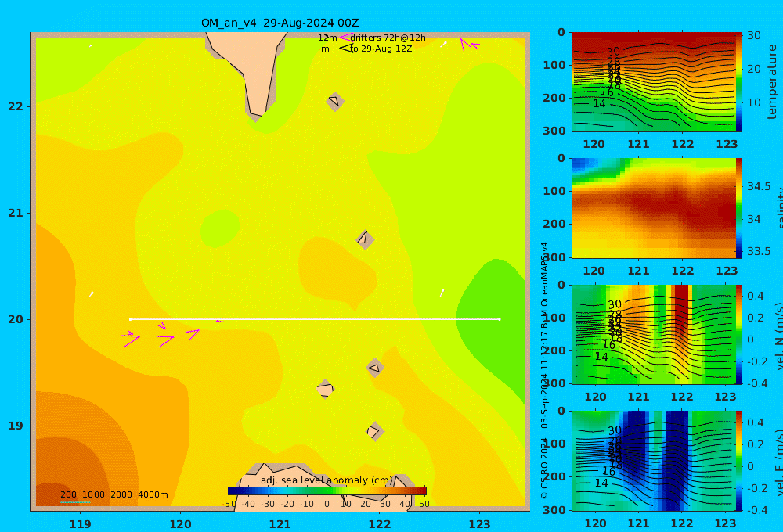This screenshot has height=532, width=783.
Task: Click the eastern endpoint of the white transect line
Action: 500,319
